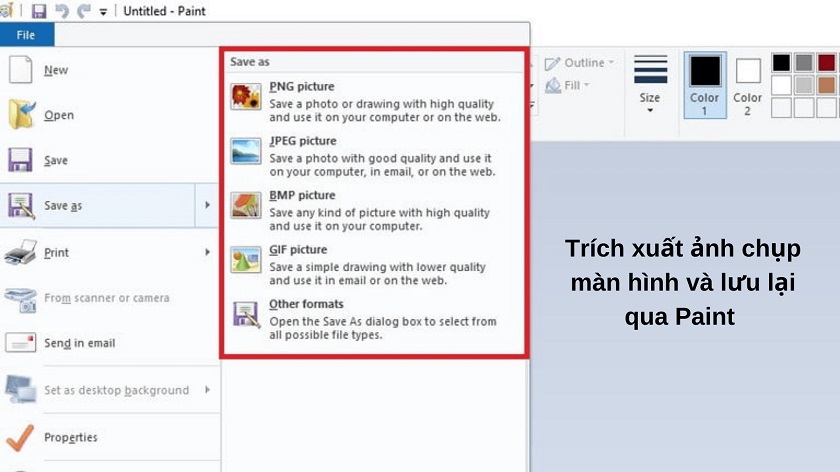Open Properties from File menu
Image resolution: width=840 pixels, height=472 pixels.
point(109,438)
